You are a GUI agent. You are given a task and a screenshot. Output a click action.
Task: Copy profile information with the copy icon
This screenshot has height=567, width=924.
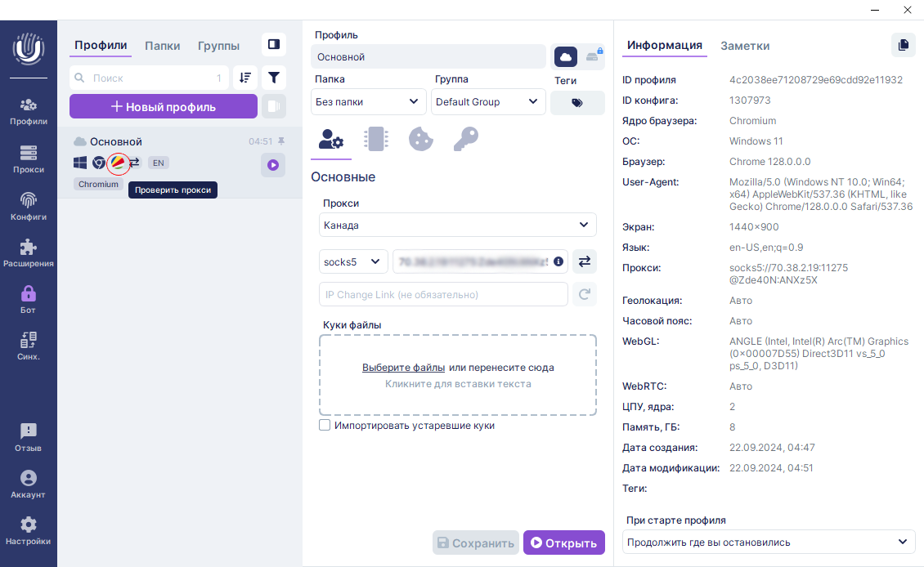click(x=903, y=45)
